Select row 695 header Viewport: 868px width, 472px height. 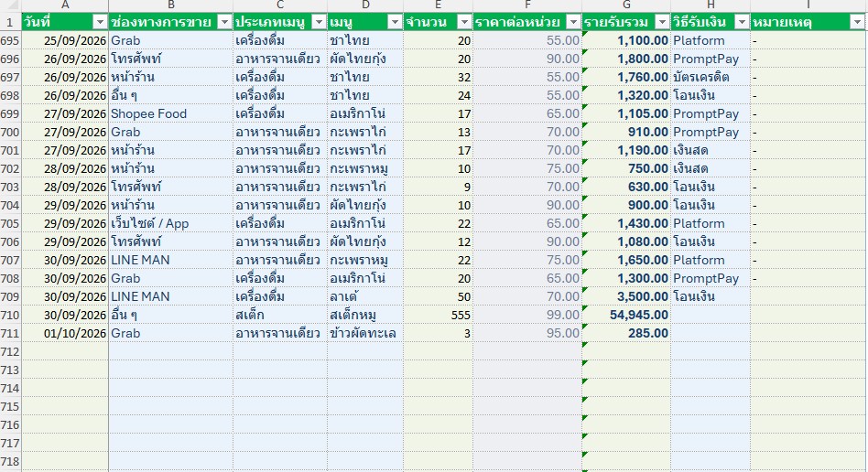click(10, 40)
